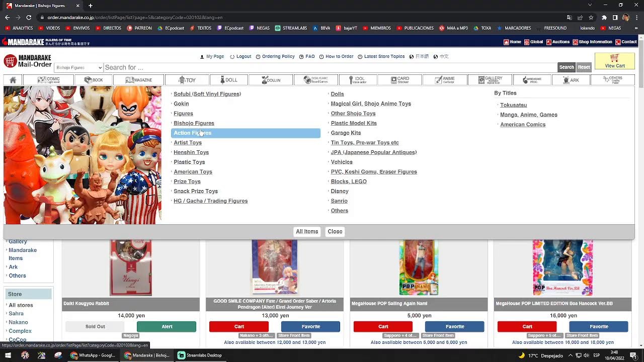
Task: Open the How to Order link
Action: (x=337, y=57)
